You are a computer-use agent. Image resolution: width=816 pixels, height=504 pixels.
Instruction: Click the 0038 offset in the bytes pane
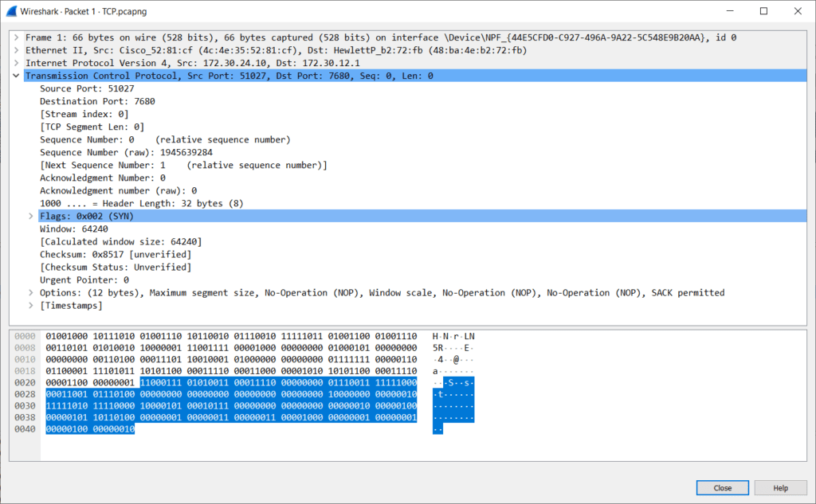pos(25,417)
